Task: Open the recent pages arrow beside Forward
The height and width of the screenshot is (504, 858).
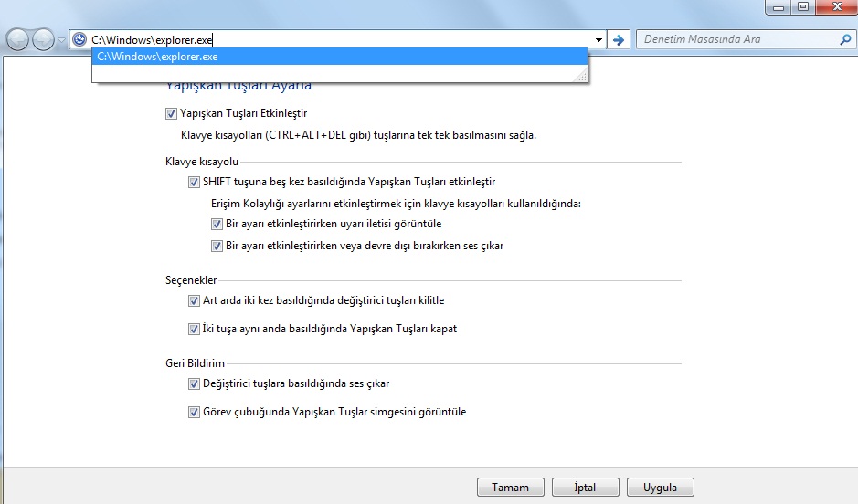Action: pyautogui.click(x=61, y=40)
